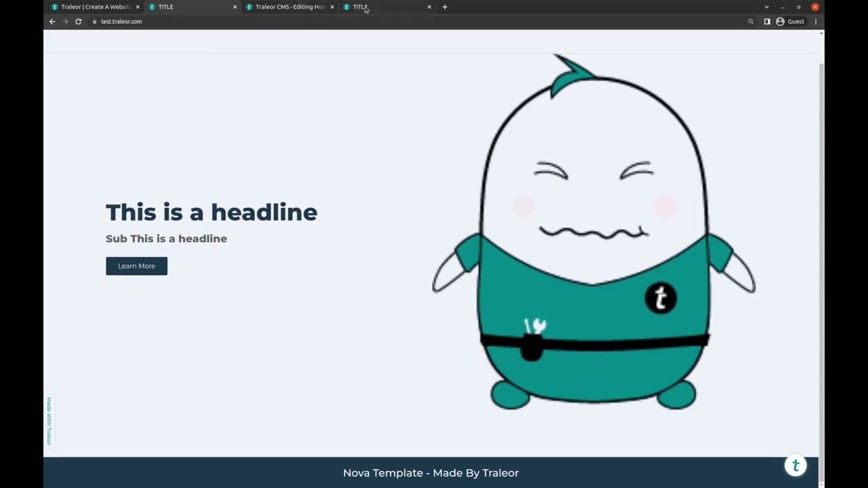Switch to Traleor CMS - Editing tab
868x488 pixels.
pos(290,7)
